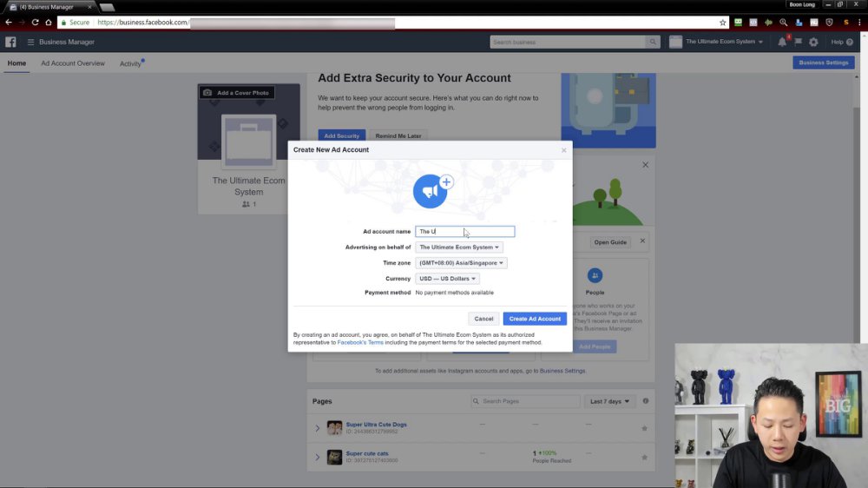The width and height of the screenshot is (868, 488).
Task: Open the notifications bell icon
Action: 782,42
